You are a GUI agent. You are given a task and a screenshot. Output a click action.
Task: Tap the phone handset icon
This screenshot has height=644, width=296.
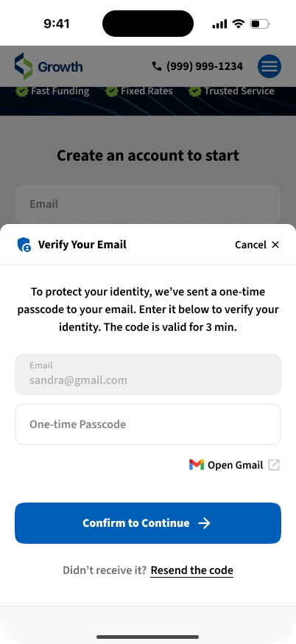pyautogui.click(x=156, y=66)
